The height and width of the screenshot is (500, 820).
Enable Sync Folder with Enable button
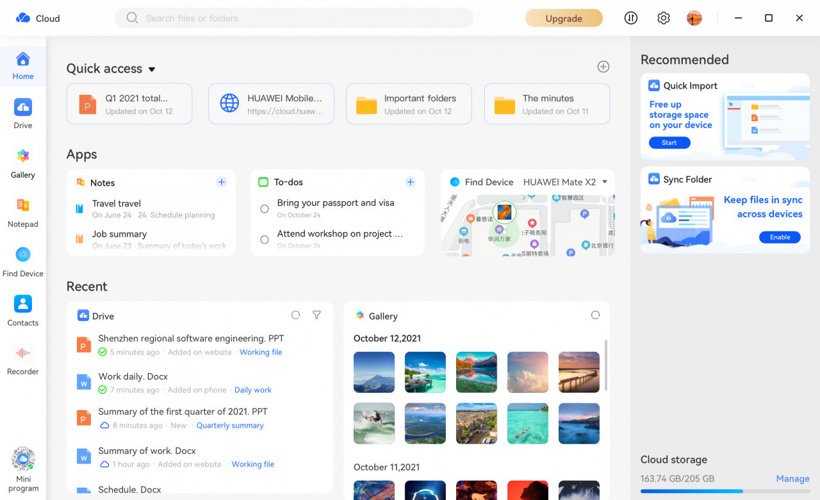(x=779, y=237)
